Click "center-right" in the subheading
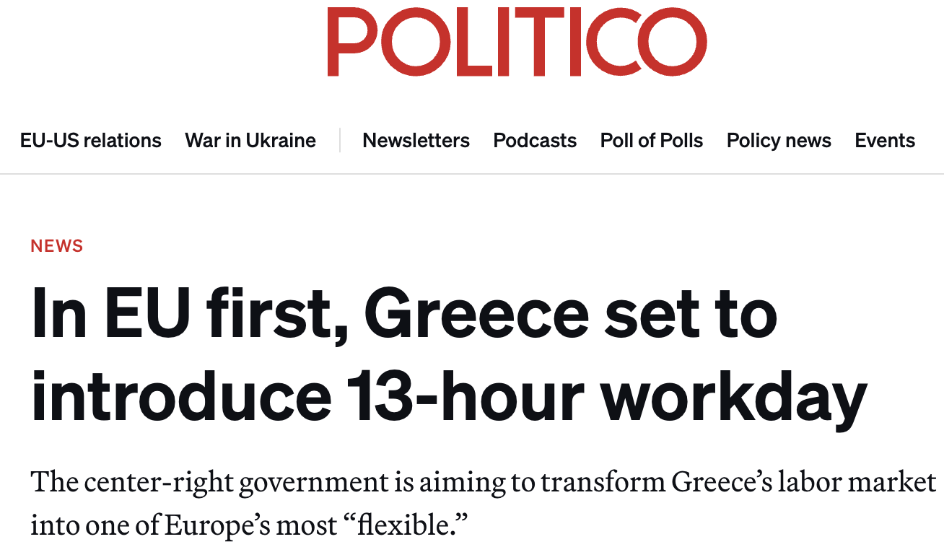The image size is (944, 560). pyautogui.click(x=158, y=483)
